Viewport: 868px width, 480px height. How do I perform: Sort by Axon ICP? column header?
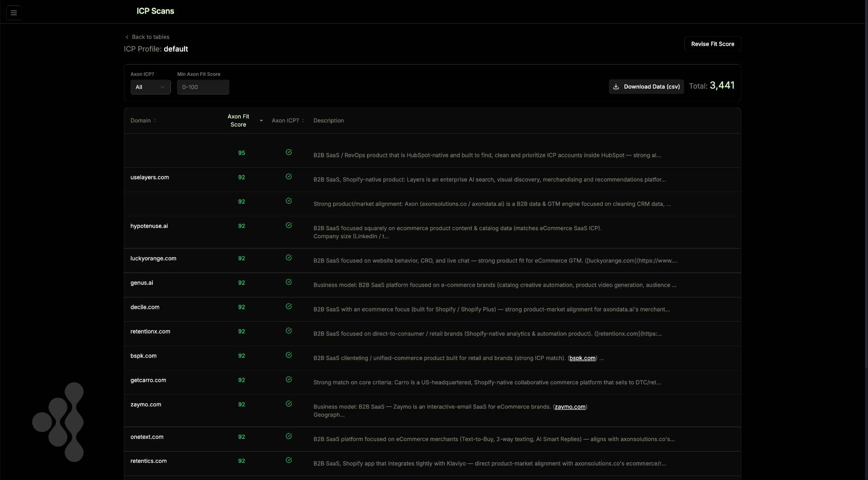[288, 121]
